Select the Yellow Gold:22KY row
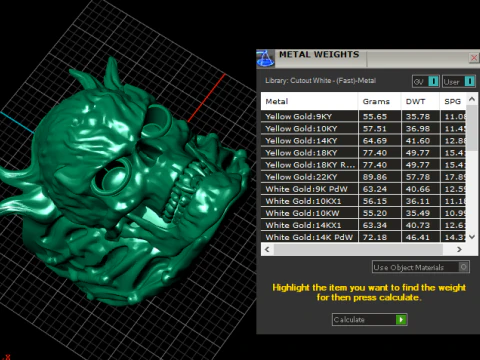 tap(363, 177)
